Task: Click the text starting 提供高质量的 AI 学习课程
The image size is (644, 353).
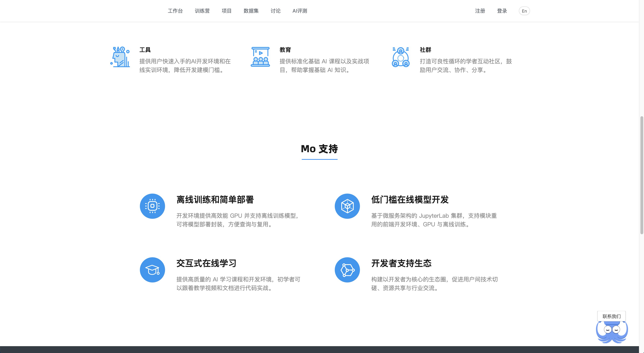Action: tap(238, 283)
